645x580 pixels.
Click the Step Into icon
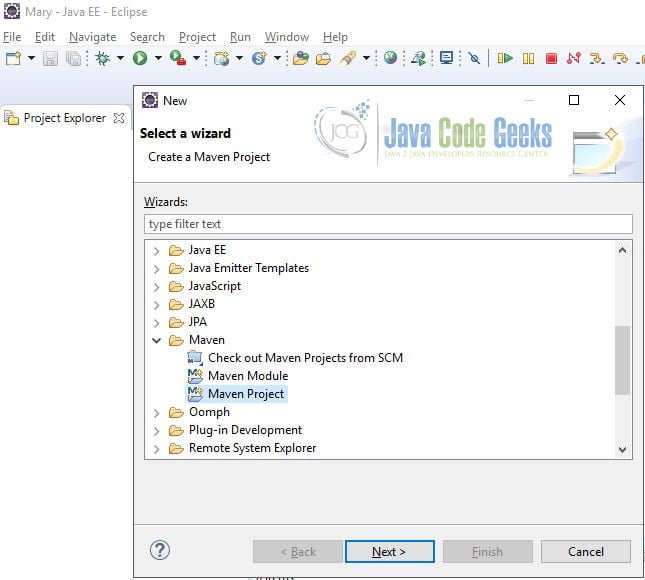[x=596, y=58]
